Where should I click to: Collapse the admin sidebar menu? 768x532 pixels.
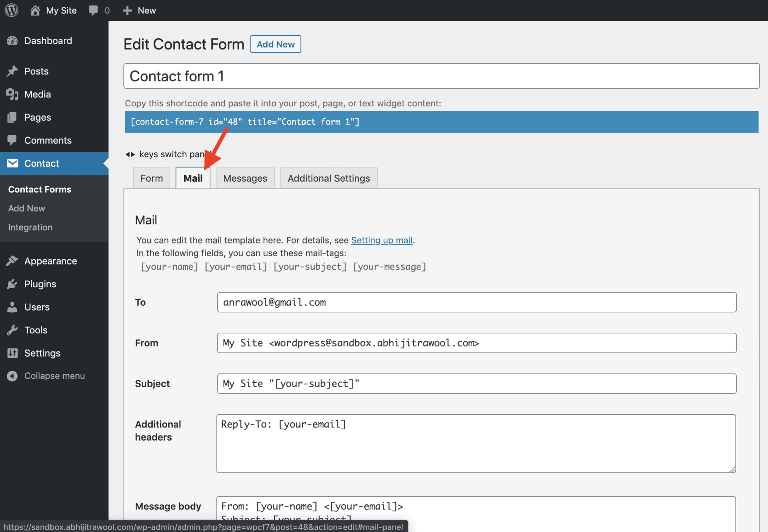coord(54,376)
